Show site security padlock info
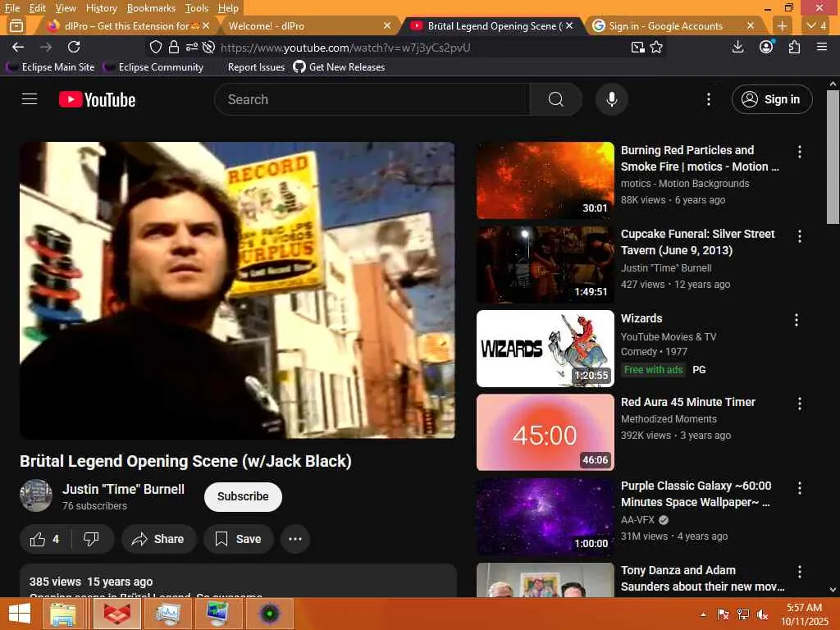Image resolution: width=840 pixels, height=630 pixels. click(x=174, y=47)
